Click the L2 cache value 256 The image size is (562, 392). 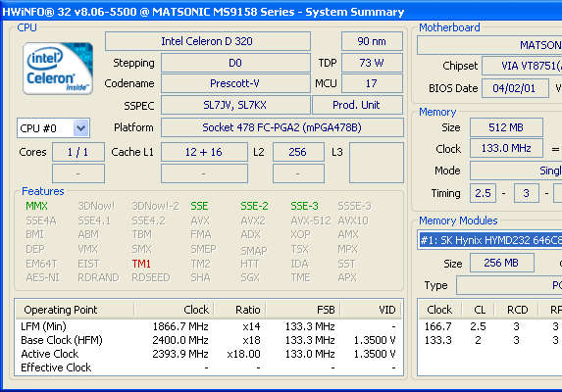(x=298, y=152)
